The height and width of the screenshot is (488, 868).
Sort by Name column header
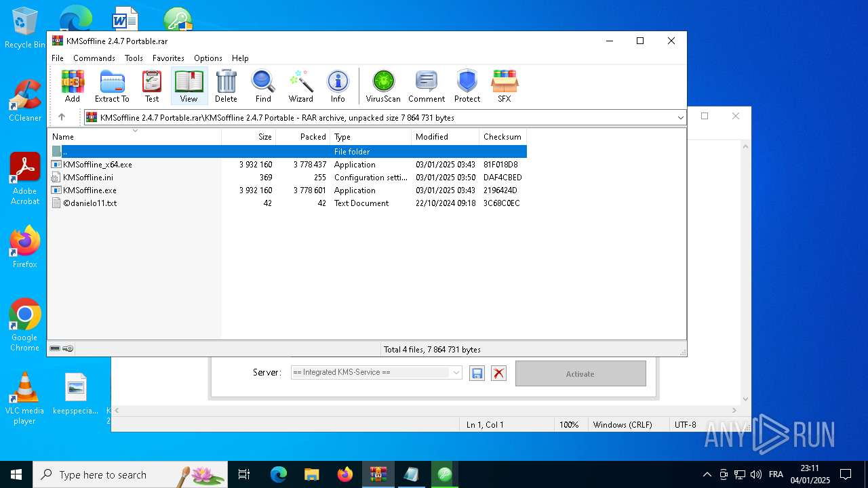pos(135,137)
